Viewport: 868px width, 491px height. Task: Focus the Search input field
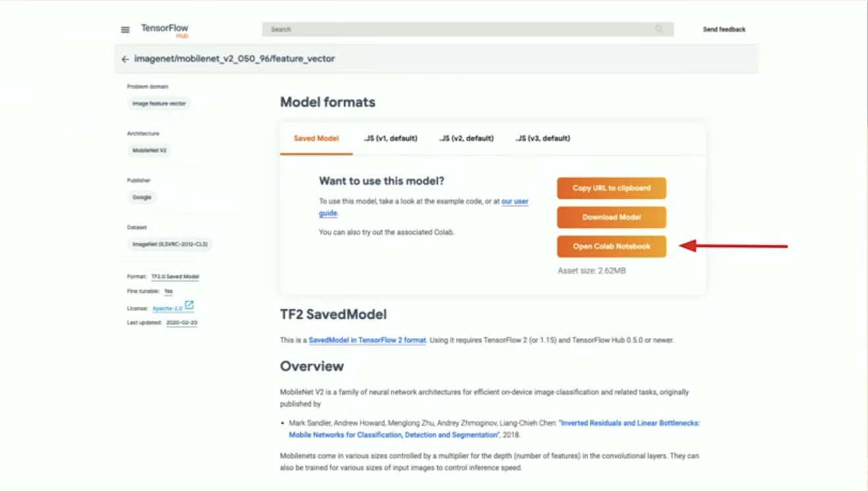pos(468,29)
